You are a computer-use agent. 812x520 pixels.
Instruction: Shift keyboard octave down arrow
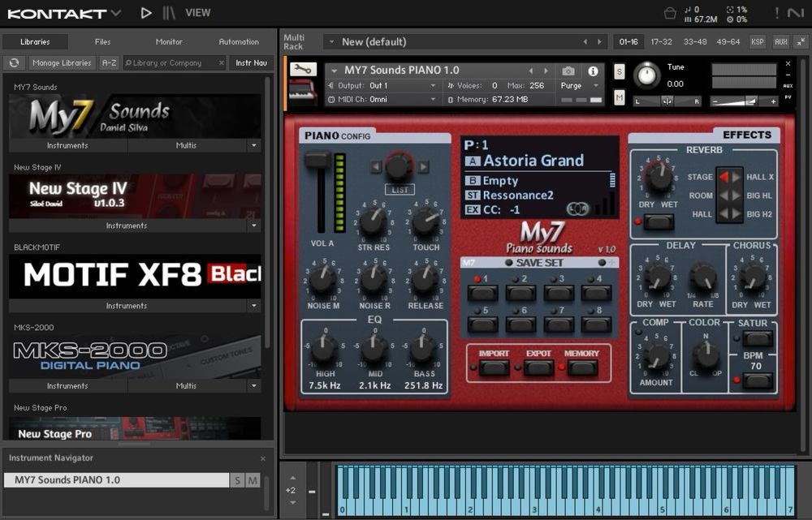pos(292,502)
